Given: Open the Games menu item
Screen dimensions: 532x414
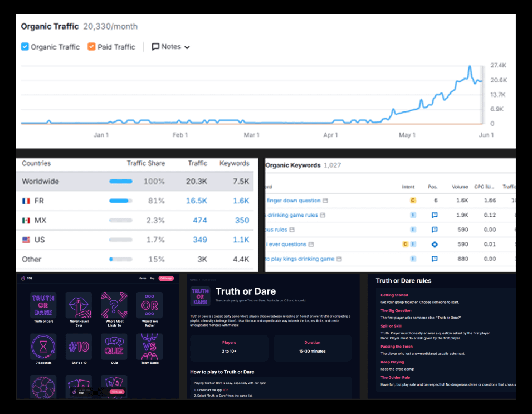Looking at the screenshot, I should pyautogui.click(x=143, y=278).
